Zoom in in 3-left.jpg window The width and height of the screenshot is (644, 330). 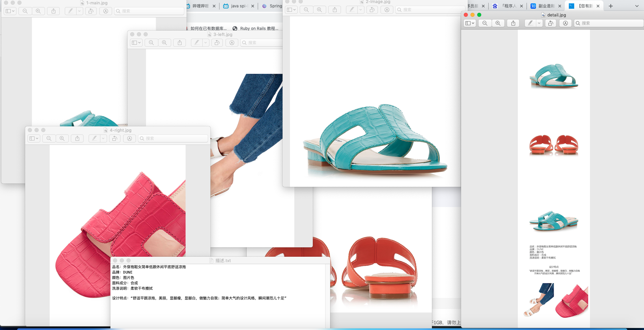click(164, 43)
